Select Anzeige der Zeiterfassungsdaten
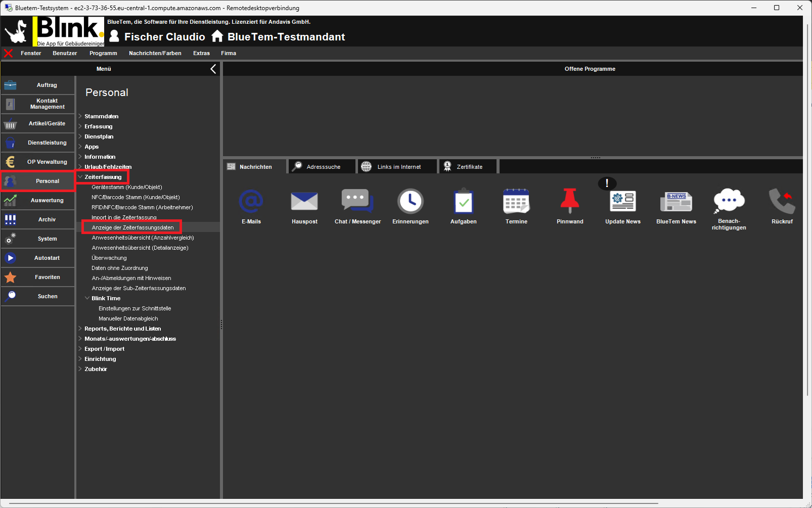Screen dimensions: 812x508 (132, 227)
